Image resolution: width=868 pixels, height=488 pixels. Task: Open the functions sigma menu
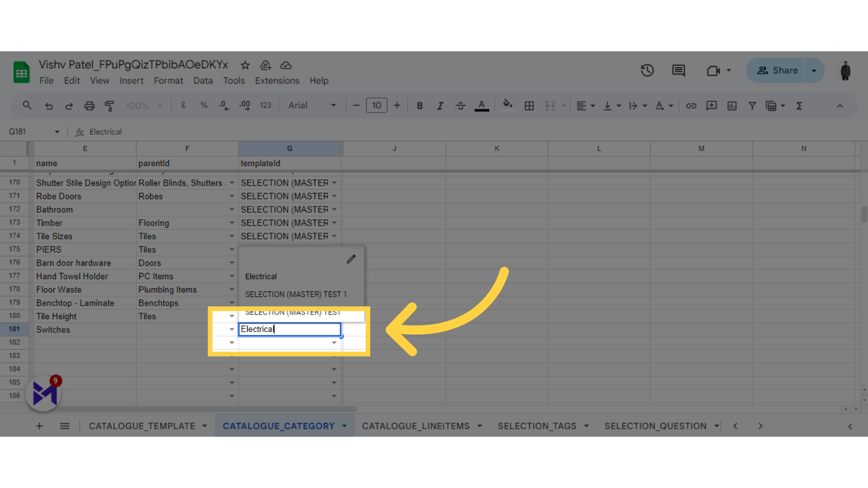coord(799,106)
